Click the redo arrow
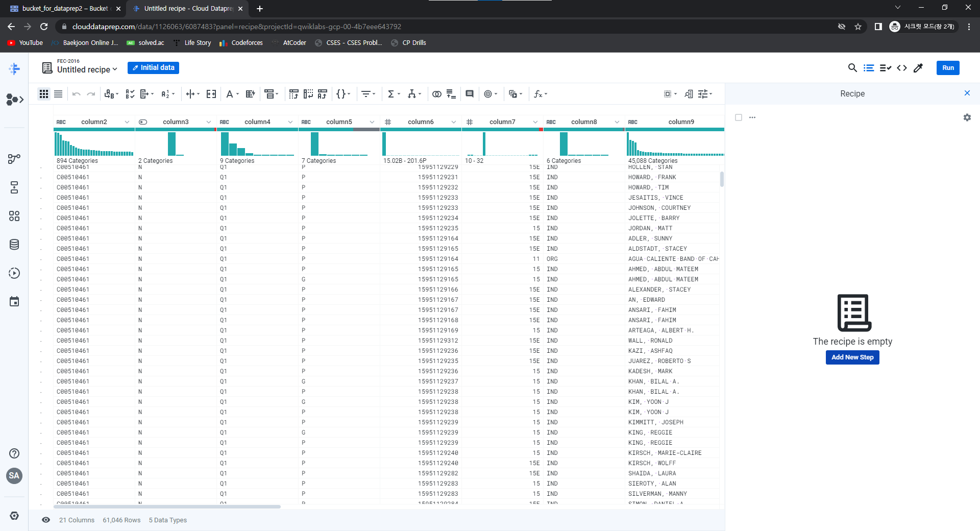 coord(91,94)
